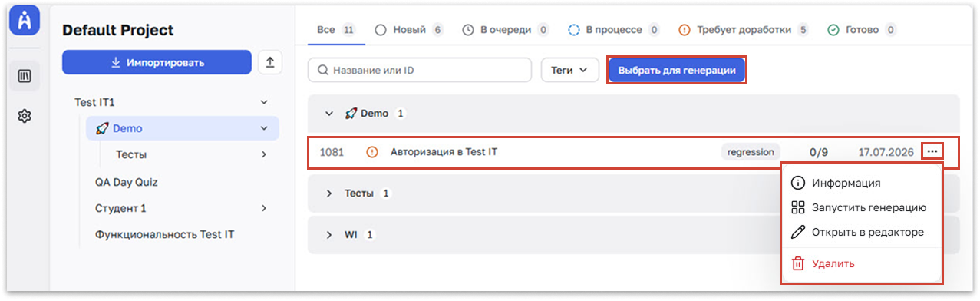The height and width of the screenshot is (301, 980).
Task: Click the rocket icon in Demo group header
Action: click(x=351, y=114)
